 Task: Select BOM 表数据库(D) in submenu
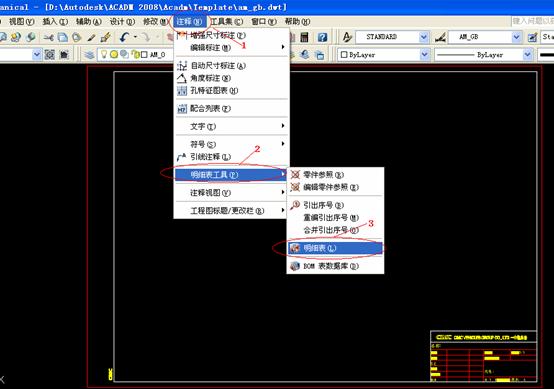(335, 266)
